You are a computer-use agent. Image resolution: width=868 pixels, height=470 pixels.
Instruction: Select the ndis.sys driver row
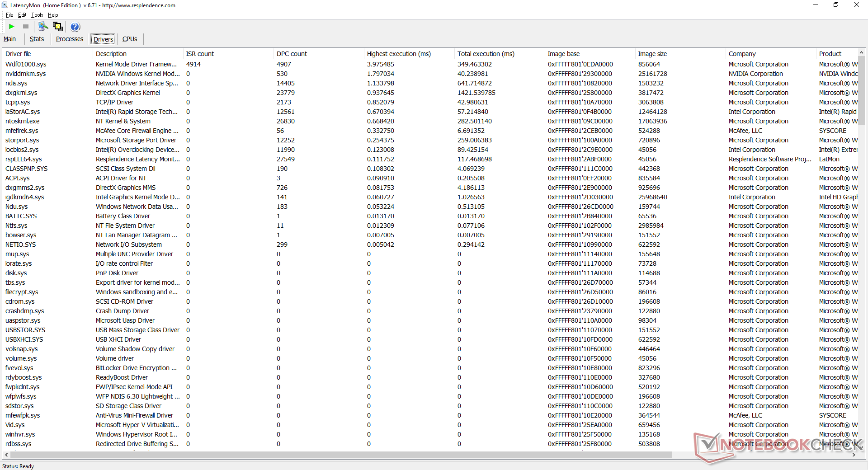[x=430, y=83]
